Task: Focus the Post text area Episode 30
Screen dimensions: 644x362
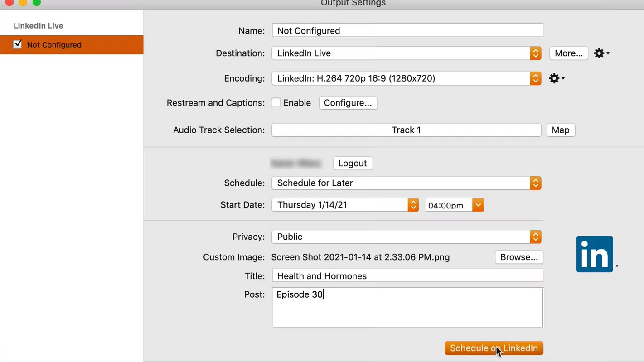Action: [x=407, y=308]
